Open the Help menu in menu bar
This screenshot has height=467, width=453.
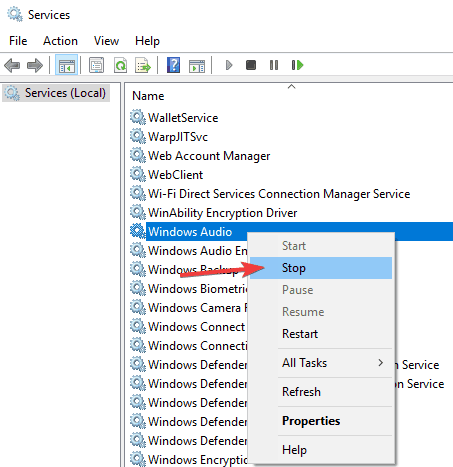click(x=147, y=41)
